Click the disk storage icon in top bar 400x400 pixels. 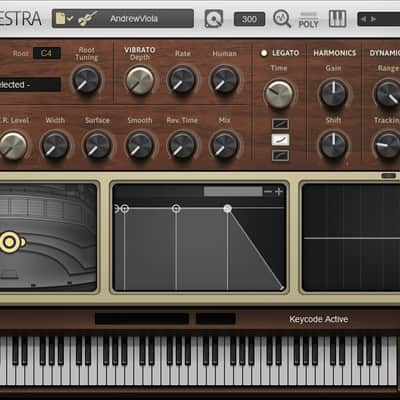[214, 19]
